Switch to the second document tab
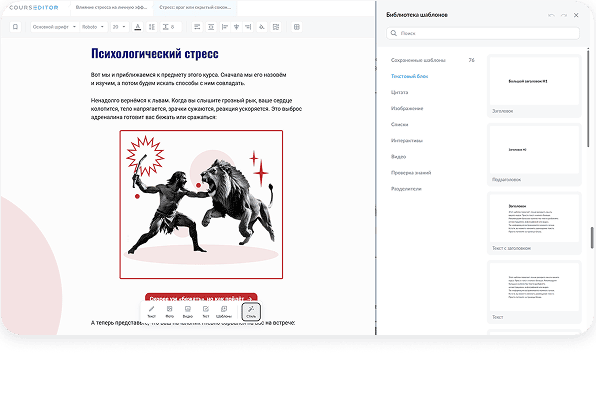Screen dimensions: 596x417 195,7
